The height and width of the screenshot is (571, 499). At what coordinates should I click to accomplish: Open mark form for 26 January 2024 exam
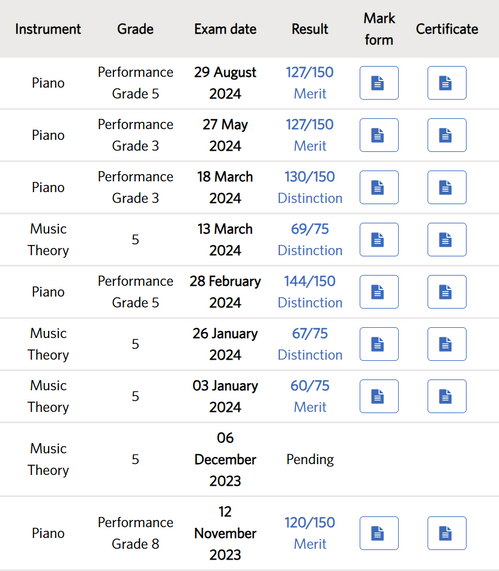(x=379, y=344)
